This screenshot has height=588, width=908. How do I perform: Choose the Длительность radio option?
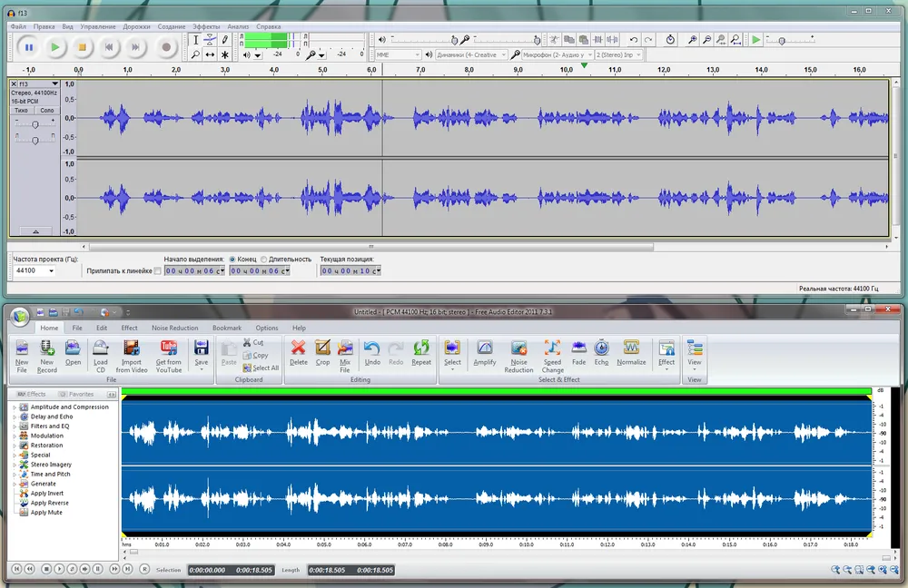coord(263,259)
